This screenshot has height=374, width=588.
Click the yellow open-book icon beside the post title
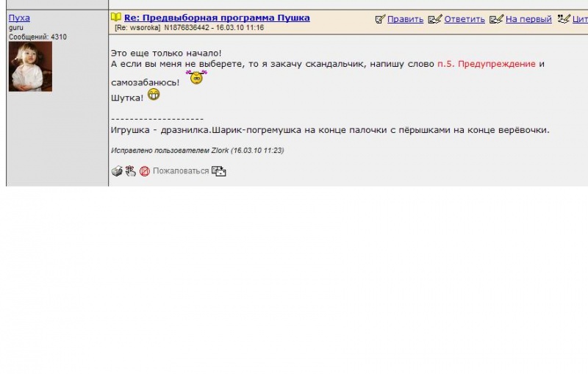(x=116, y=17)
